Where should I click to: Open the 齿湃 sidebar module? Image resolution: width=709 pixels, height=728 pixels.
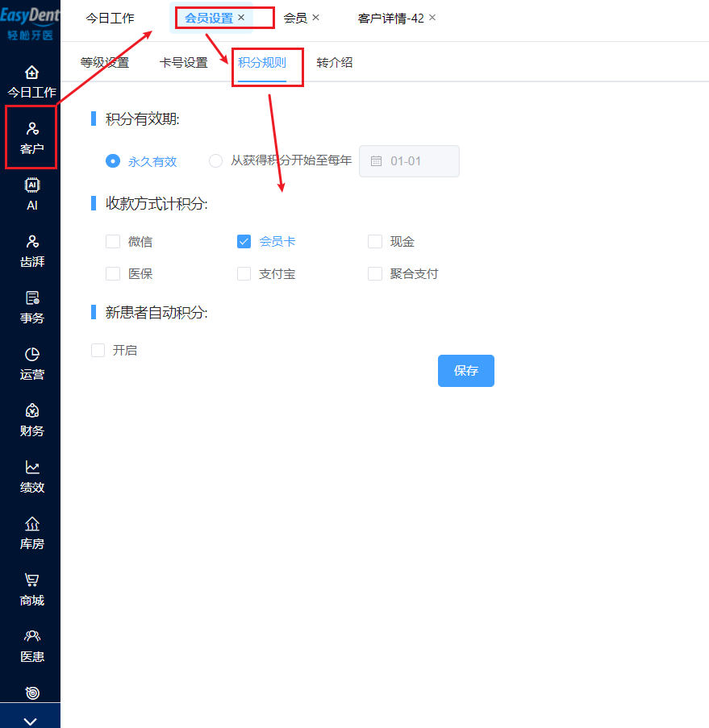(x=31, y=252)
